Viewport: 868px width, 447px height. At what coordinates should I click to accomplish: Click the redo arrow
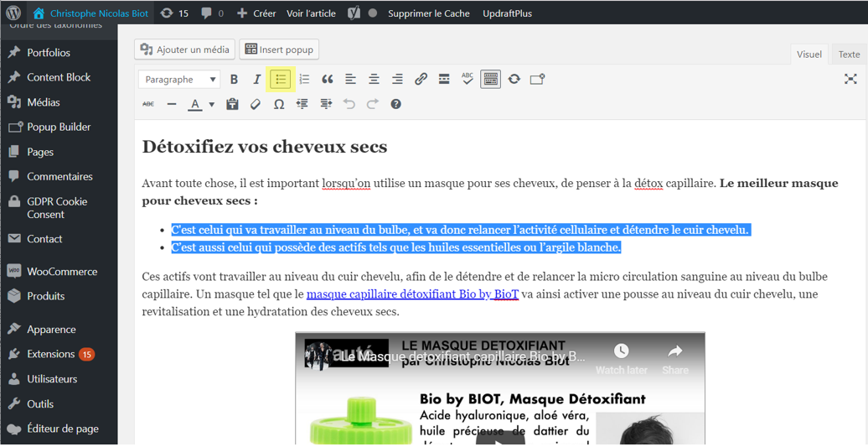click(x=373, y=104)
